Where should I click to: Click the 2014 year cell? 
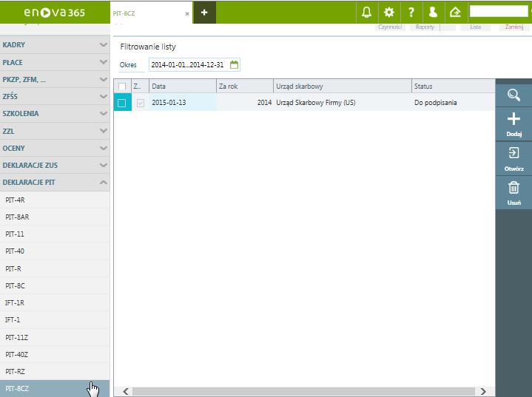[x=245, y=102]
